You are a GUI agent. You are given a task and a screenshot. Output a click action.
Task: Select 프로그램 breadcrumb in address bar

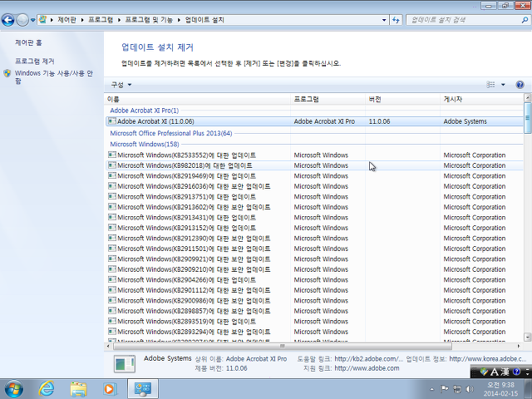pos(101,20)
